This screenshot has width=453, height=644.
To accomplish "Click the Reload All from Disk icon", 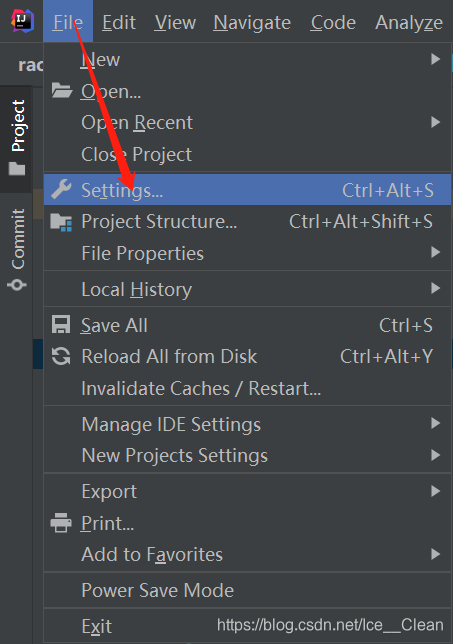I will pyautogui.click(x=61, y=356).
